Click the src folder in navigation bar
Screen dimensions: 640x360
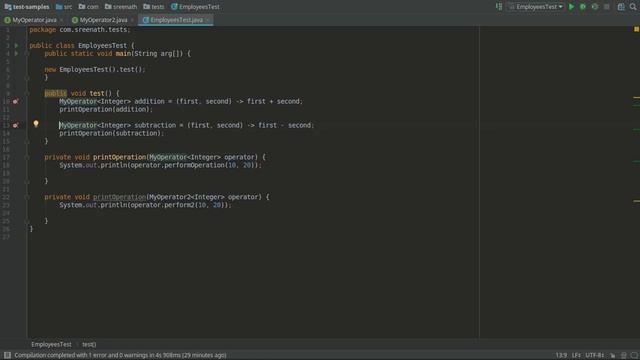pyautogui.click(x=64, y=7)
